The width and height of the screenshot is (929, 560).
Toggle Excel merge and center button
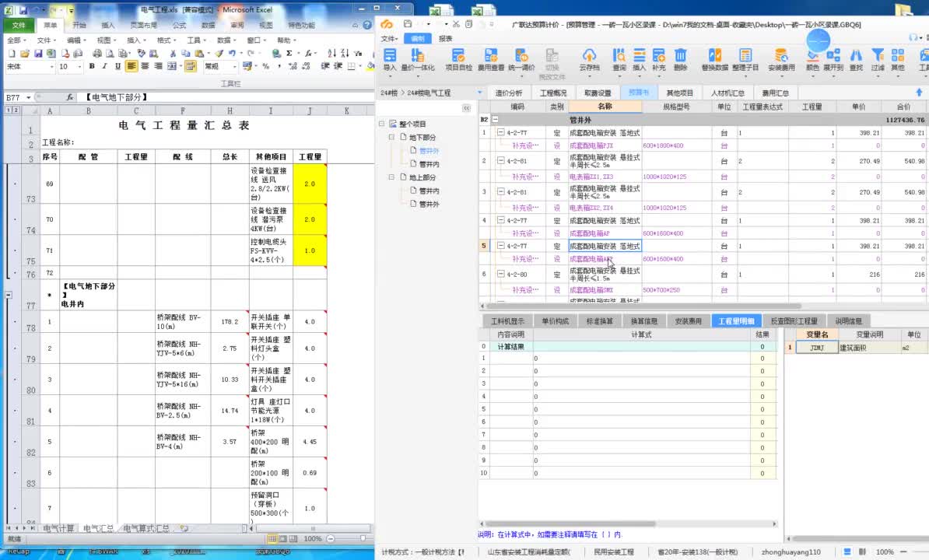171,66
